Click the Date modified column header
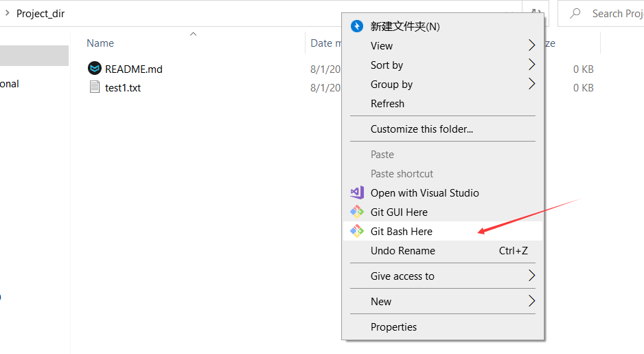Screen dimensions: 644x354 coord(324,43)
